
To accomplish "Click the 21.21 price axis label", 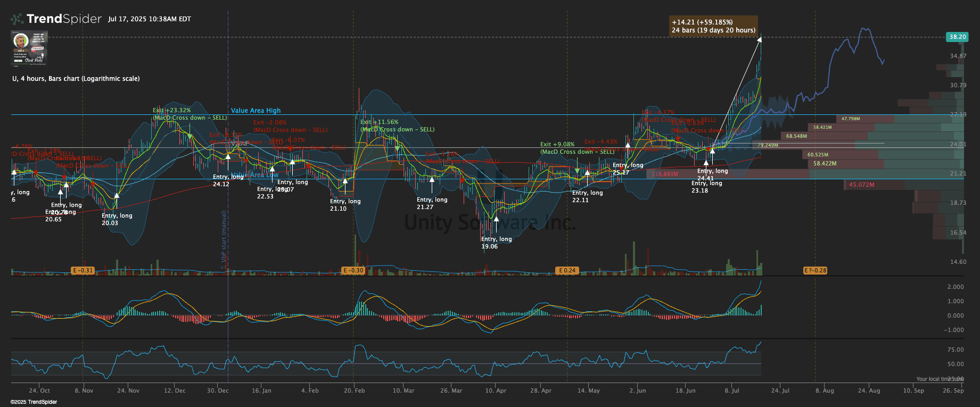I will pos(958,173).
